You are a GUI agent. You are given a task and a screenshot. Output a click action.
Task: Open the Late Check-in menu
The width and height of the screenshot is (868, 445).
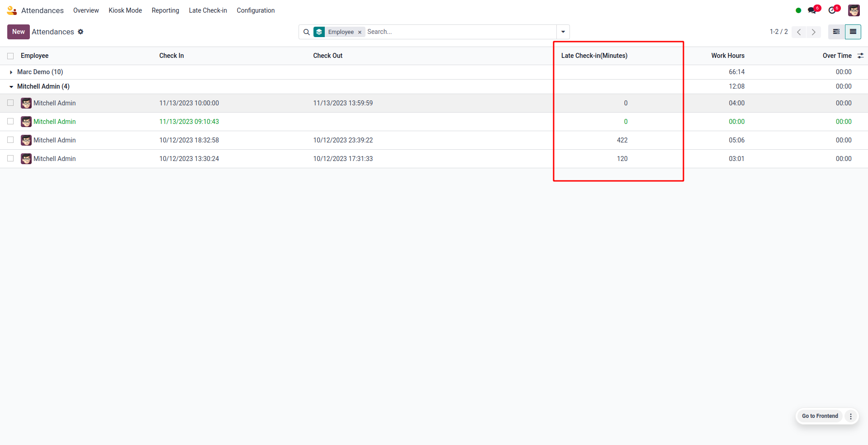pos(208,10)
